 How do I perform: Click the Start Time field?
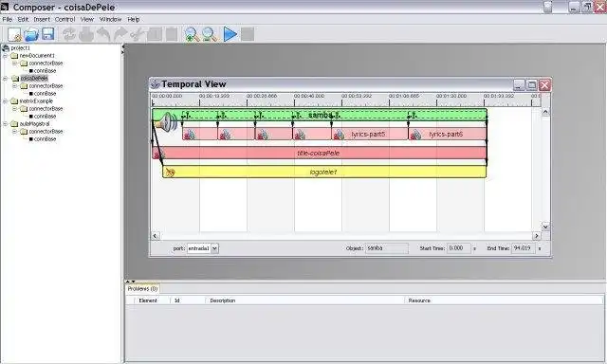tap(459, 248)
